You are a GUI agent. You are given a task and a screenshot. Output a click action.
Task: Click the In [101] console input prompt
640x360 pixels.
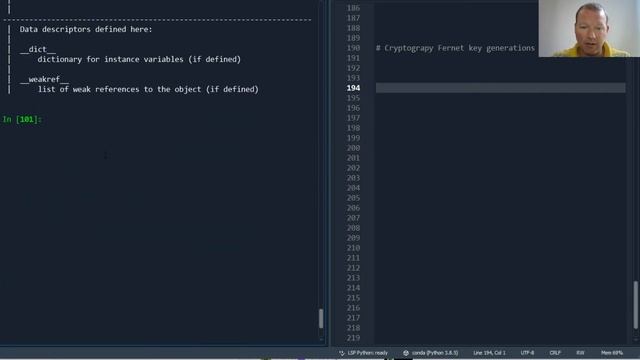(22, 119)
